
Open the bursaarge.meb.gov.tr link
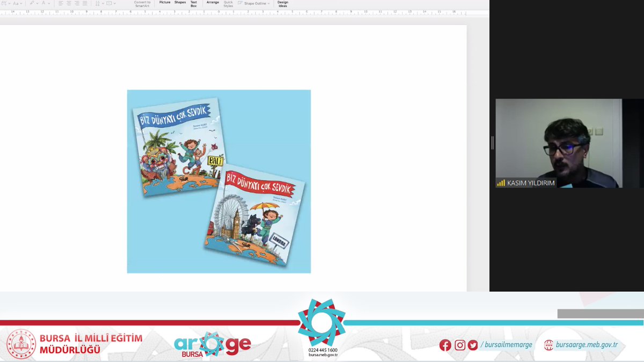point(587,345)
